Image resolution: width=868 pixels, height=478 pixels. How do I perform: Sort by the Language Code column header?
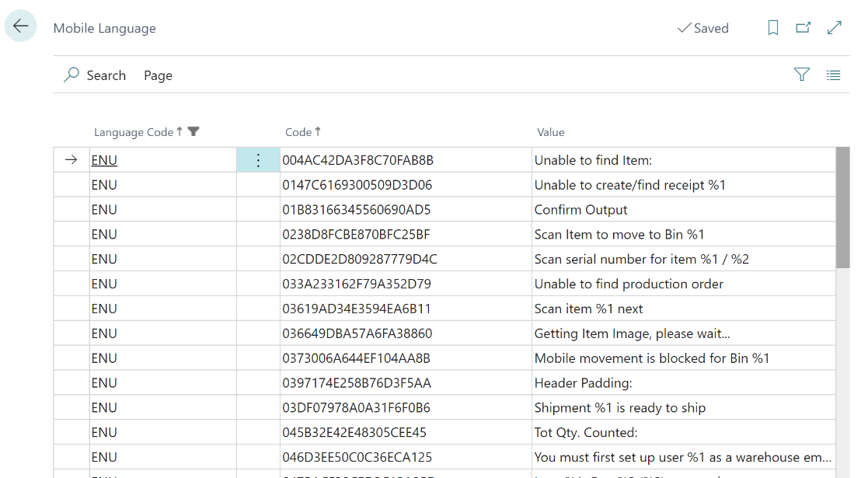pyautogui.click(x=133, y=132)
